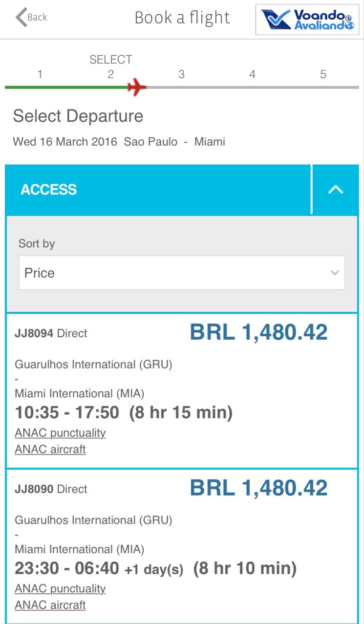Open ANAC aircraft for flight JJ8090
The height and width of the screenshot is (624, 364).
coord(50,605)
